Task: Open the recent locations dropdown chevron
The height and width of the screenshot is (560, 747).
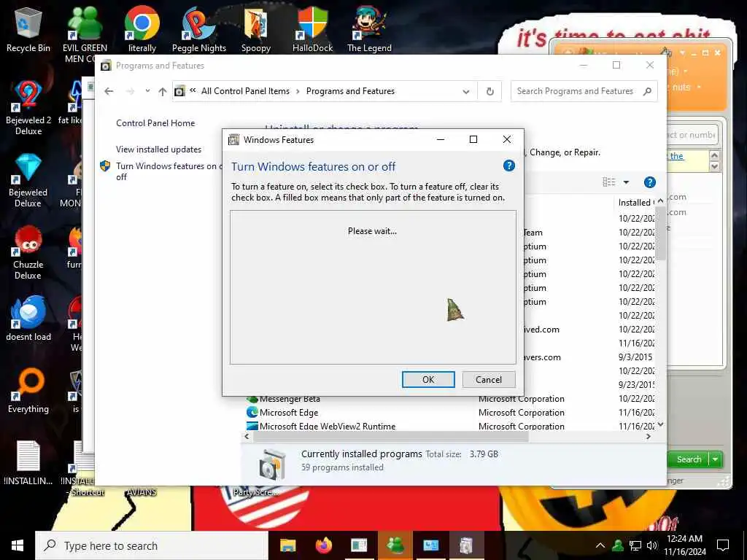Action: [x=147, y=91]
